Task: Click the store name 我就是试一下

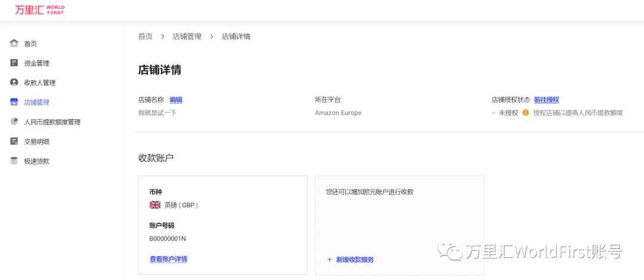Action: (157, 113)
